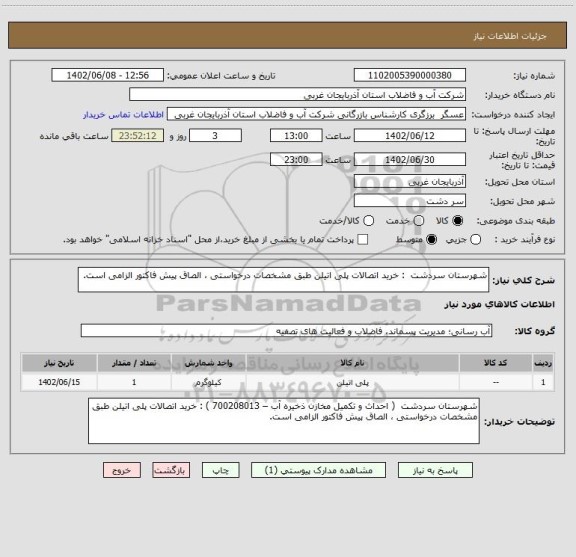This screenshot has height=557, width=576.
Task: Click جزئیات اطلاعات نیاز header title
Action: (x=510, y=36)
